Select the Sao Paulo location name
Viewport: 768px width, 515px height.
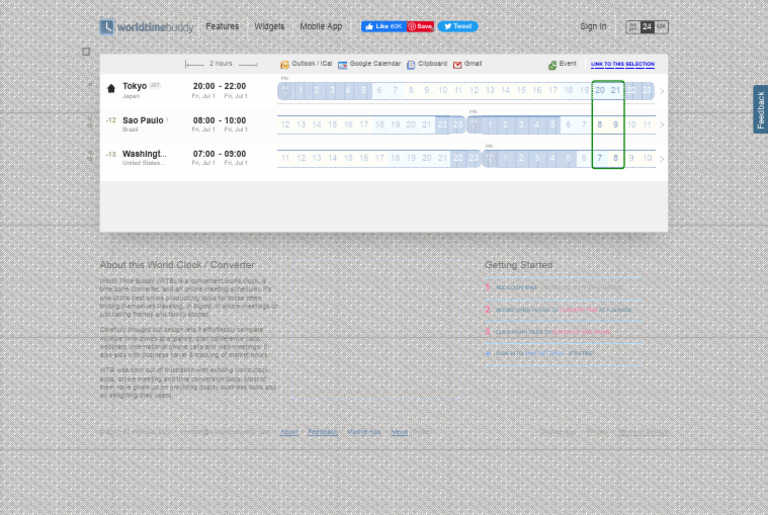pos(143,120)
